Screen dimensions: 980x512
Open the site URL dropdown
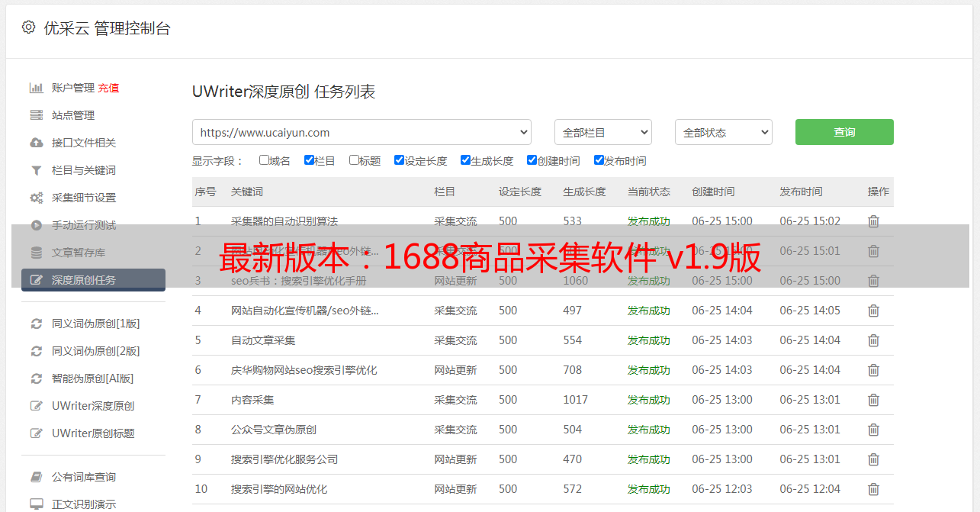coord(361,132)
